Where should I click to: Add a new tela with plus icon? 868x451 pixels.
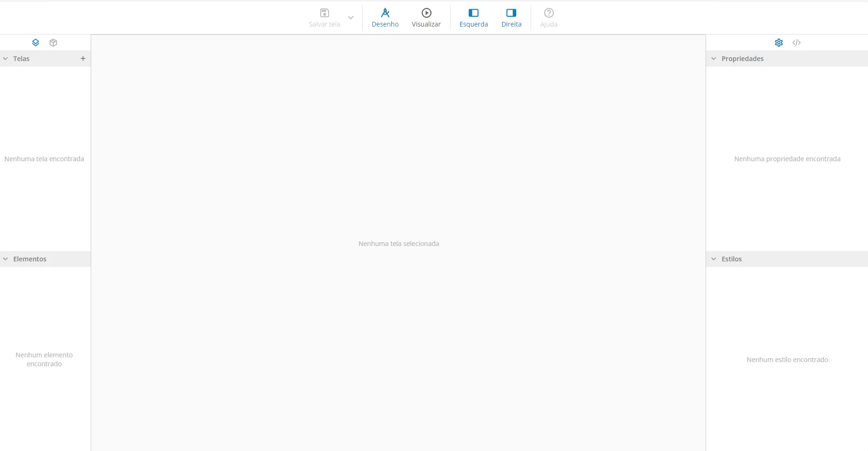coord(83,59)
